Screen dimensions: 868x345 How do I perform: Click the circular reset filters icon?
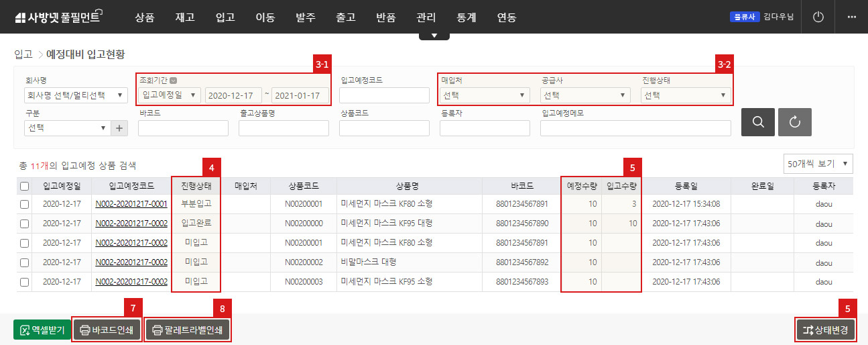coord(794,122)
